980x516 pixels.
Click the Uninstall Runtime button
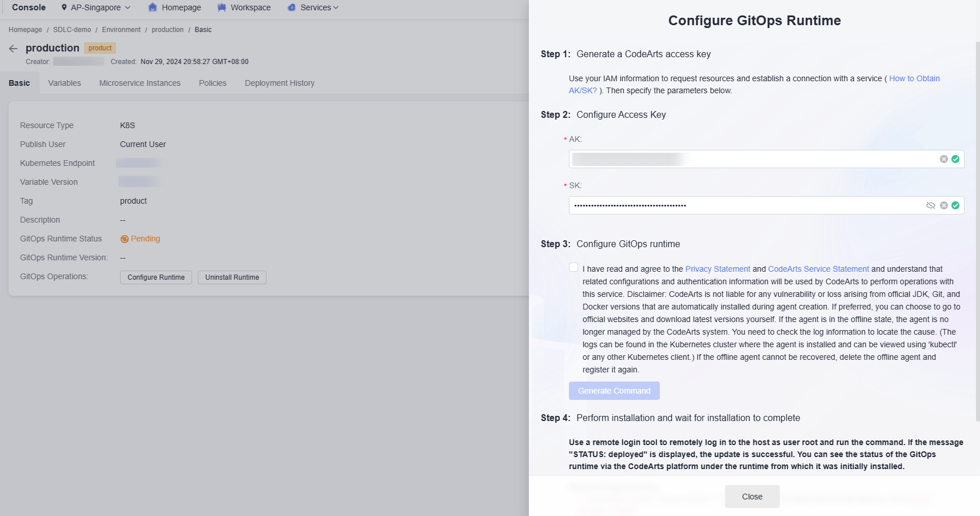pyautogui.click(x=232, y=277)
